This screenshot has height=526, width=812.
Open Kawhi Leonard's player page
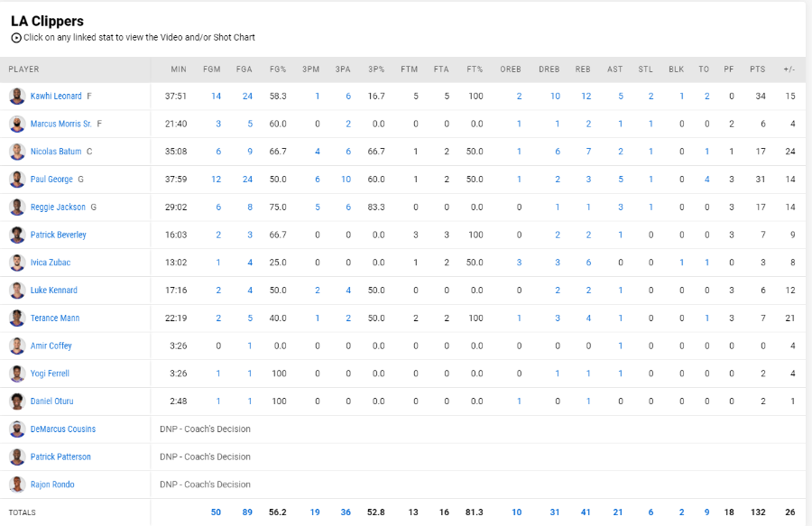click(56, 97)
